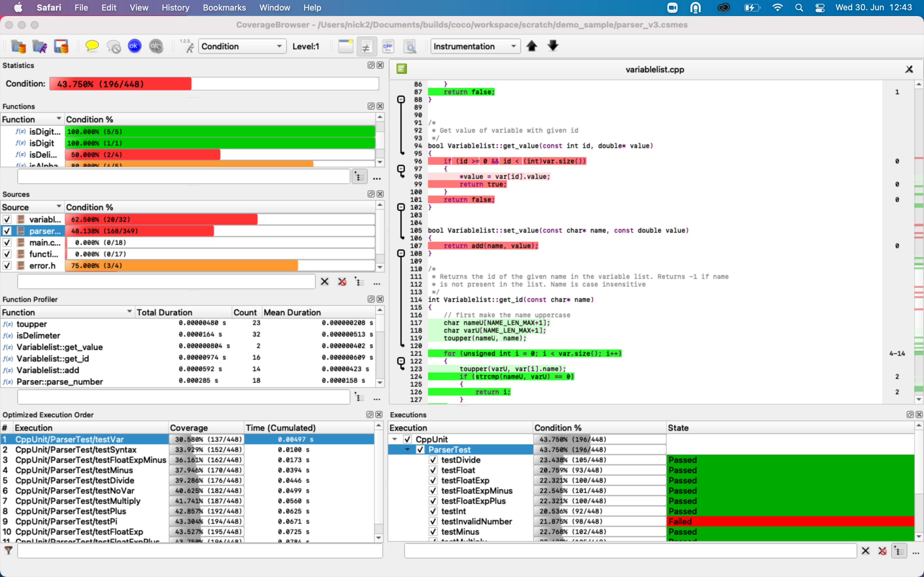
Task: Open the Condition coverage method dropdown
Action: point(242,46)
